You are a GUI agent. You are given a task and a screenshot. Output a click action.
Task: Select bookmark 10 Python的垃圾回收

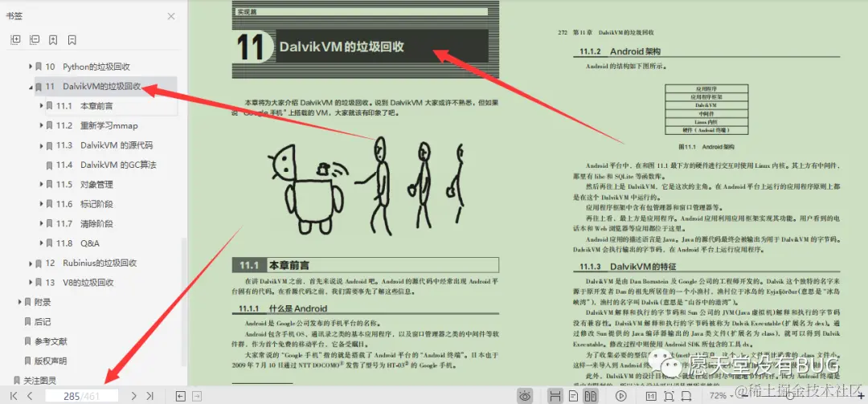pos(88,67)
